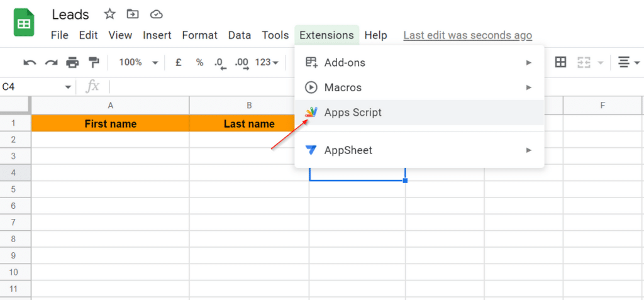Format as currency with pound button
The image size is (644, 300).
[x=179, y=62]
